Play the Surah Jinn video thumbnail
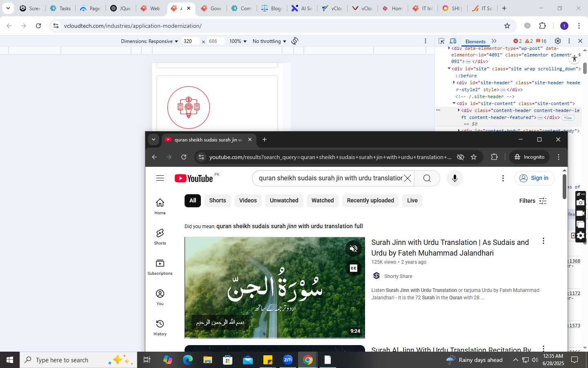 [275, 287]
